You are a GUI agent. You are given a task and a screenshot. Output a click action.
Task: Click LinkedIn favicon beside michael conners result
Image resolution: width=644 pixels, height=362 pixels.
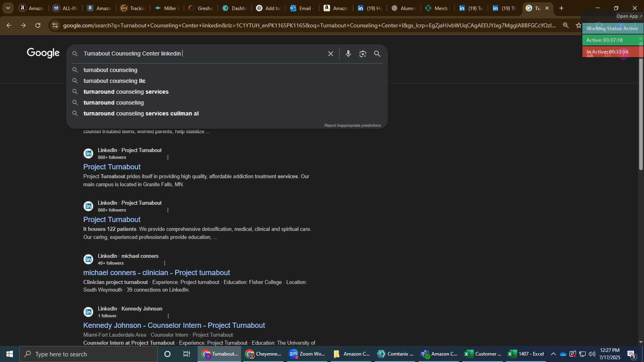89,259
